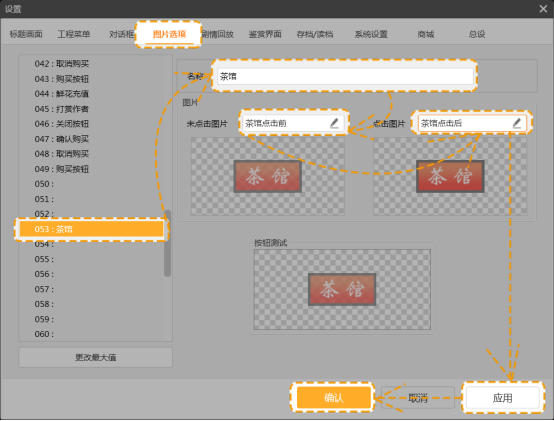554x421 pixels.
Task: Click the 取消 button
Action: pyautogui.click(x=418, y=398)
